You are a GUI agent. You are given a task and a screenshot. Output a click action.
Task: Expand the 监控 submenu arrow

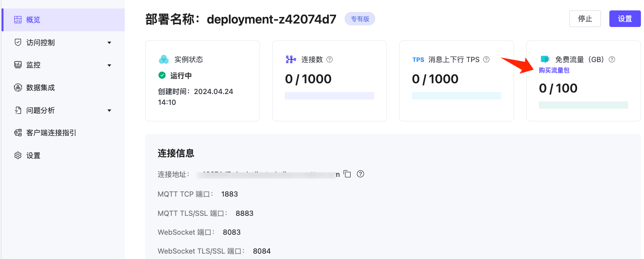point(109,66)
